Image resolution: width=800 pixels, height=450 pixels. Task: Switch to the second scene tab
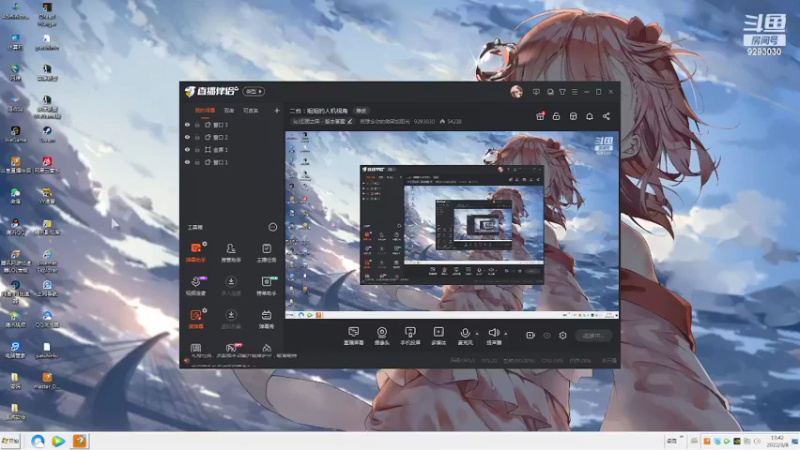click(229, 110)
